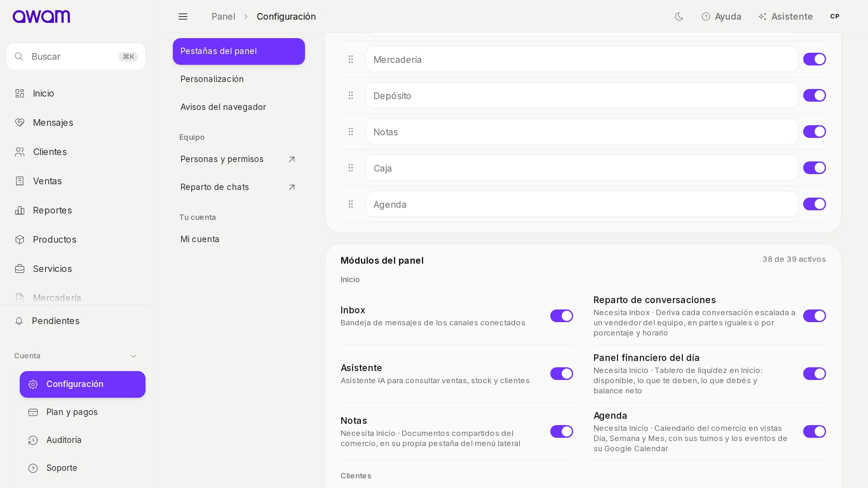This screenshot has width=868, height=488.
Task: Click the Reportes bar chart icon
Action: pyautogui.click(x=20, y=210)
